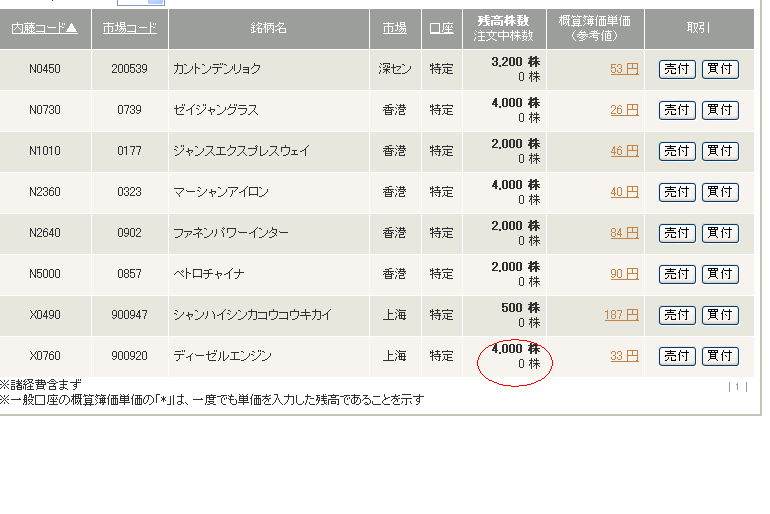This screenshot has width=770, height=514.
Task: Click 売付 for ファネンパワーインター
Action: pyautogui.click(x=677, y=233)
